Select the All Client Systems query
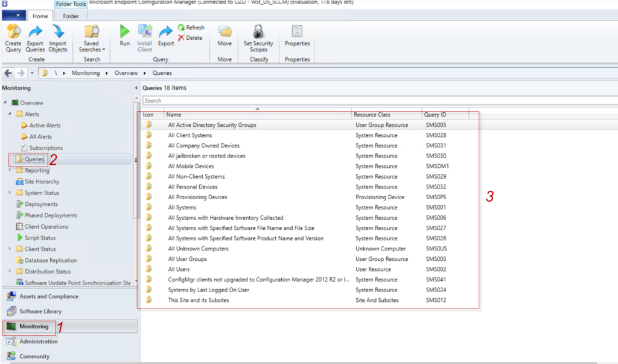Screen dimensions: 618x364 tap(190, 135)
